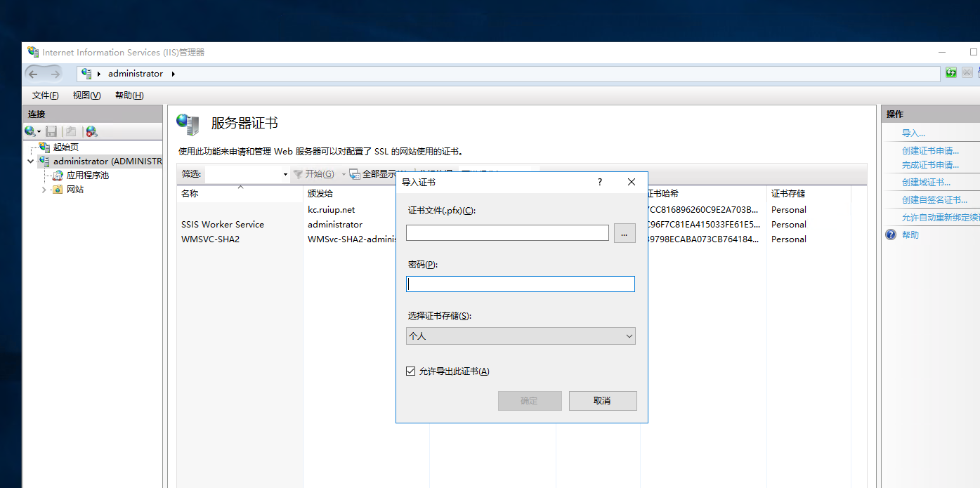The width and height of the screenshot is (980, 488).
Task: Click the 应用程序池 application pools icon
Action: pos(58,176)
